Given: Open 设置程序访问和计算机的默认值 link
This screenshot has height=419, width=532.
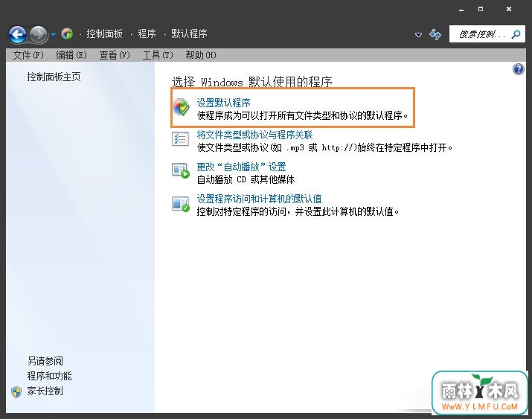Looking at the screenshot, I should click(259, 199).
